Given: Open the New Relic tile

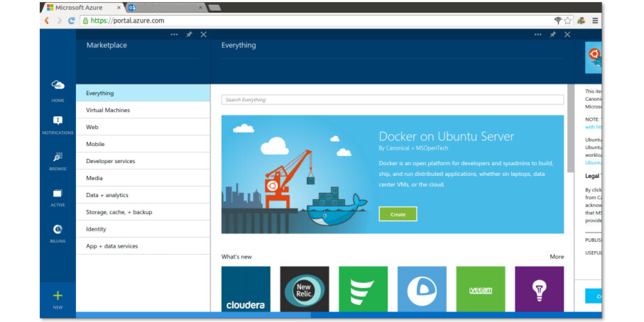Looking at the screenshot, I should coord(305,289).
